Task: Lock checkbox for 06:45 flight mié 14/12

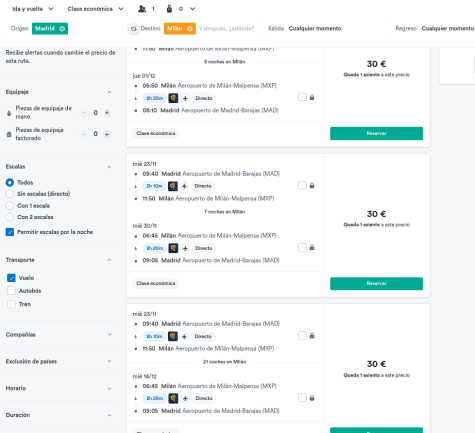Action: pyautogui.click(x=302, y=398)
